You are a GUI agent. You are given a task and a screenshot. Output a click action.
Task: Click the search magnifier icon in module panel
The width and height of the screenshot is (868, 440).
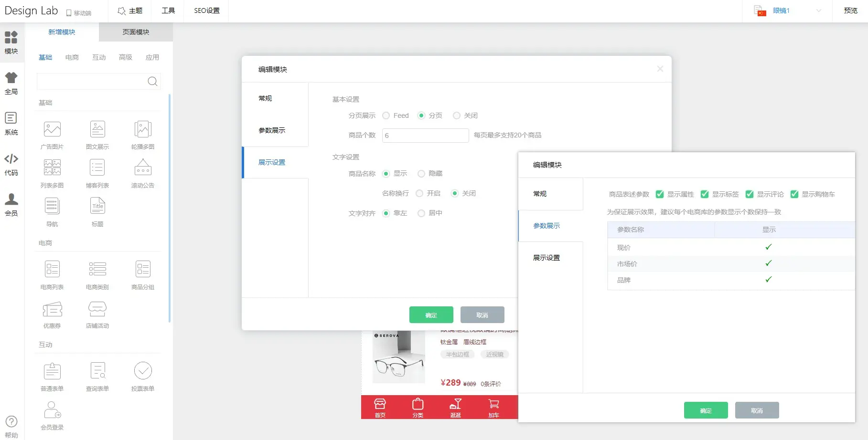coord(152,82)
